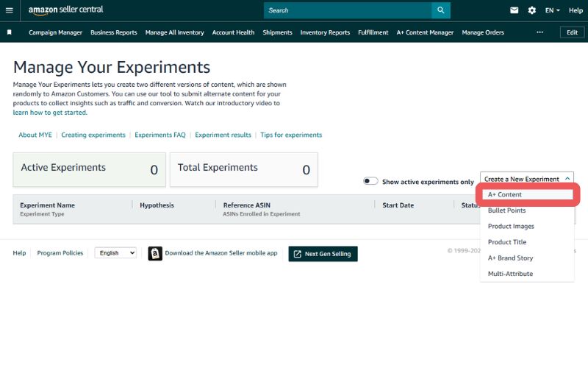Open the Tips for experiments link
588x368 pixels.
click(x=291, y=135)
